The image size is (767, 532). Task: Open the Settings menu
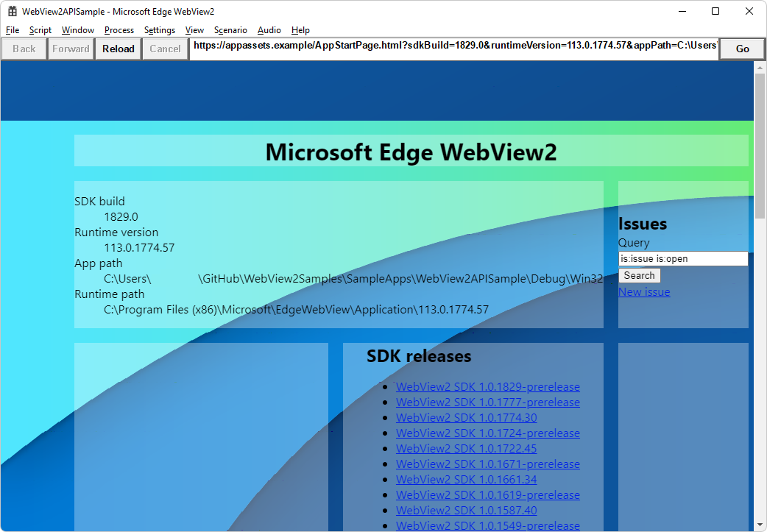point(159,30)
